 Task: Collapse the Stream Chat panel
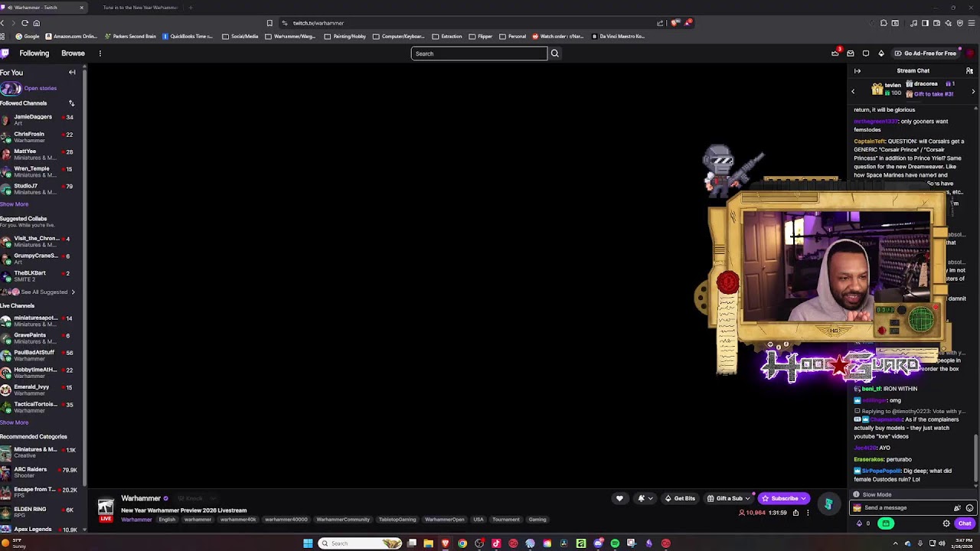point(857,71)
